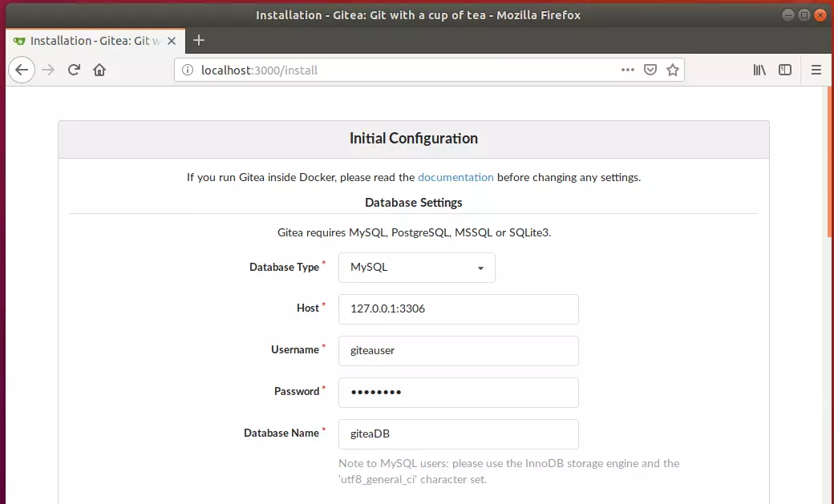This screenshot has height=504, width=834.
Task: Open the Firefox home page icon
Action: pos(99,70)
